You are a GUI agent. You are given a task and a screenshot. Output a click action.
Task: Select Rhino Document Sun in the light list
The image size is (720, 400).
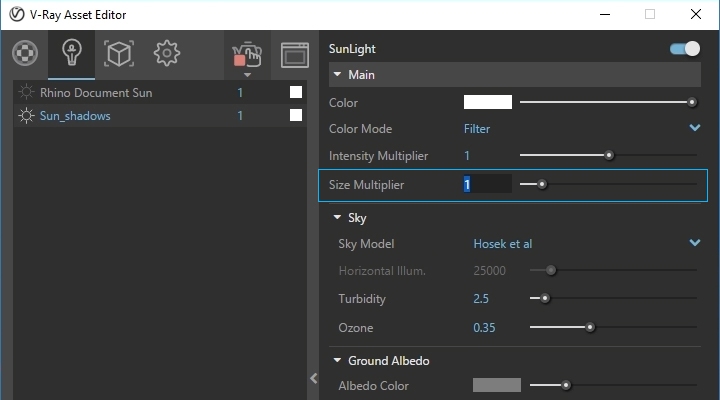click(96, 92)
